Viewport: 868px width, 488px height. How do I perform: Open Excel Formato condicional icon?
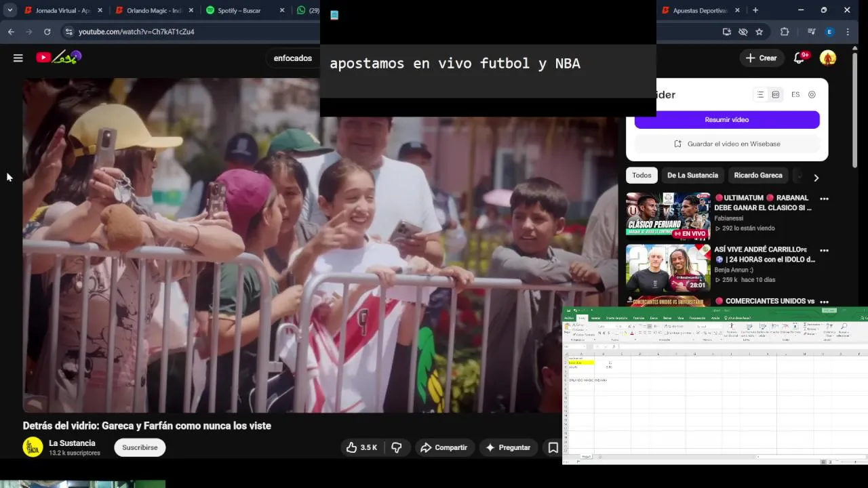(x=732, y=326)
